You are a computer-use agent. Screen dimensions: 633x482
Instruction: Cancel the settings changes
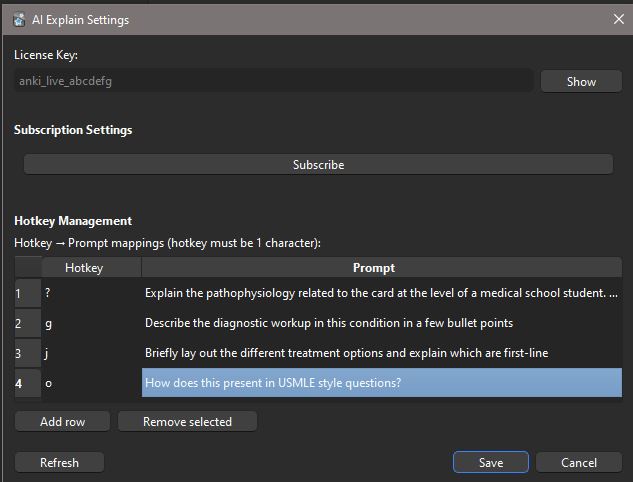tap(578, 462)
